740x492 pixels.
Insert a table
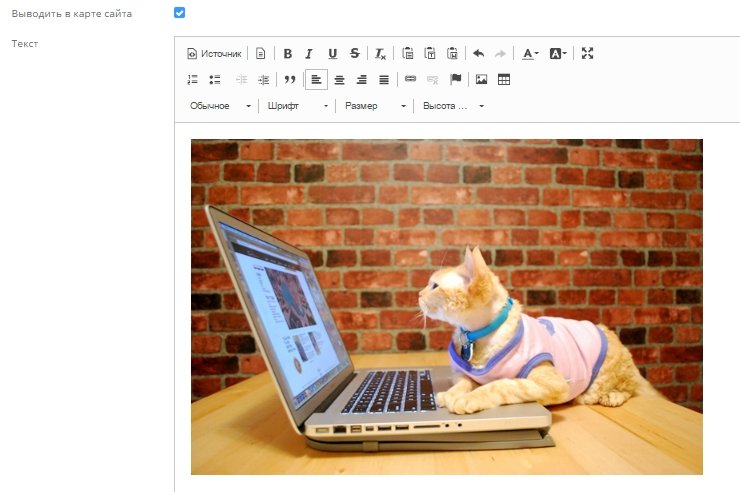(x=504, y=79)
